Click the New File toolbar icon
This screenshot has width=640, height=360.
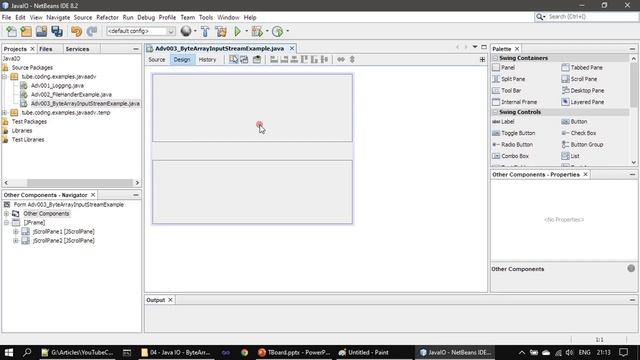pos(11,31)
